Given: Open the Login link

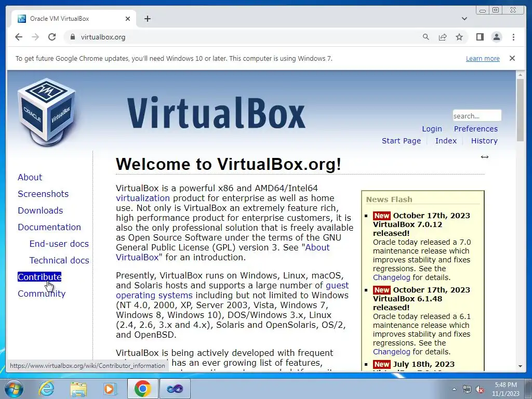Looking at the screenshot, I should (x=432, y=129).
